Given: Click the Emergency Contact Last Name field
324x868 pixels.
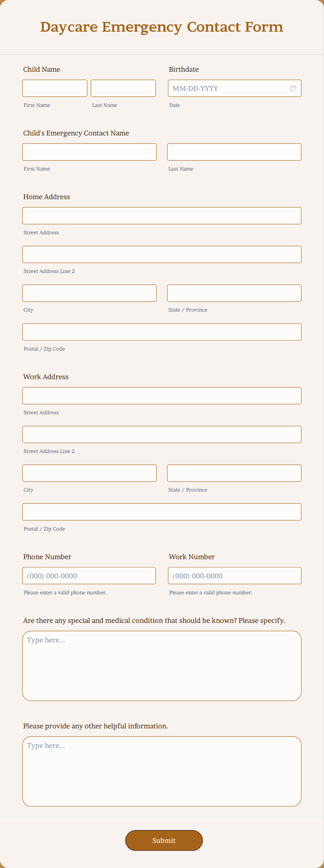Looking at the screenshot, I should [x=234, y=152].
